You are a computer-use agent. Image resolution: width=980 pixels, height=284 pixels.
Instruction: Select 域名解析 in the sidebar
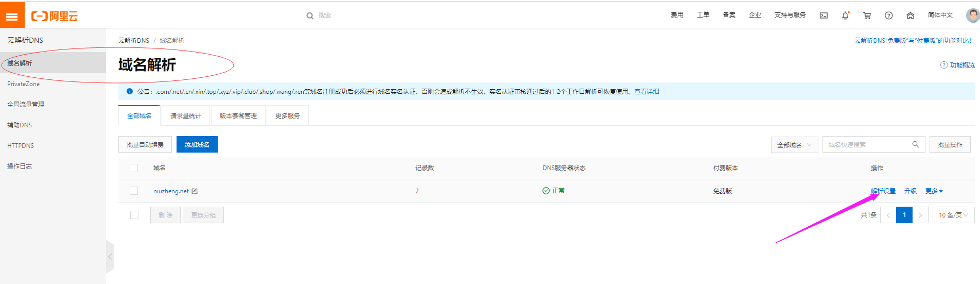pos(53,63)
